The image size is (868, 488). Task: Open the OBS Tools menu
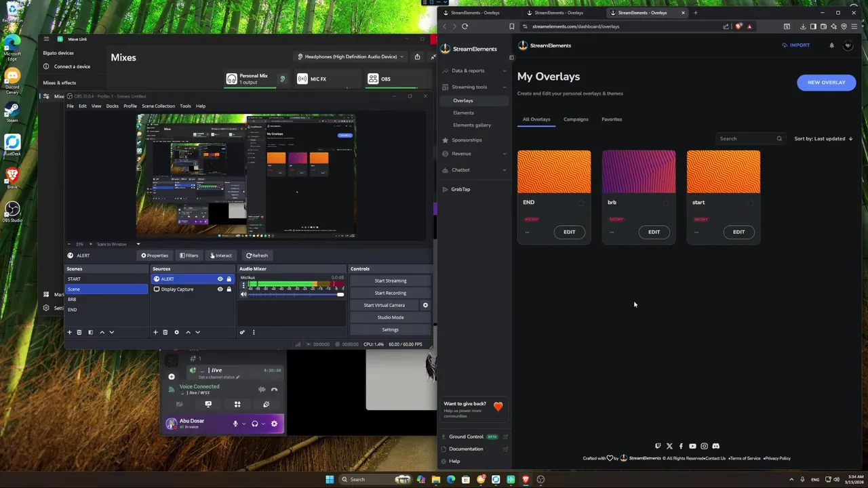coord(185,106)
